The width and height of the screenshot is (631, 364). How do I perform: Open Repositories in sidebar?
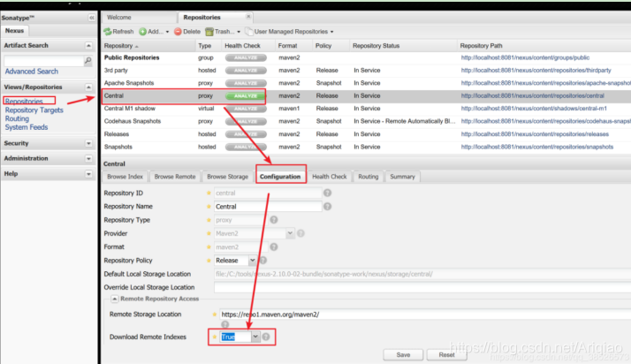(24, 102)
